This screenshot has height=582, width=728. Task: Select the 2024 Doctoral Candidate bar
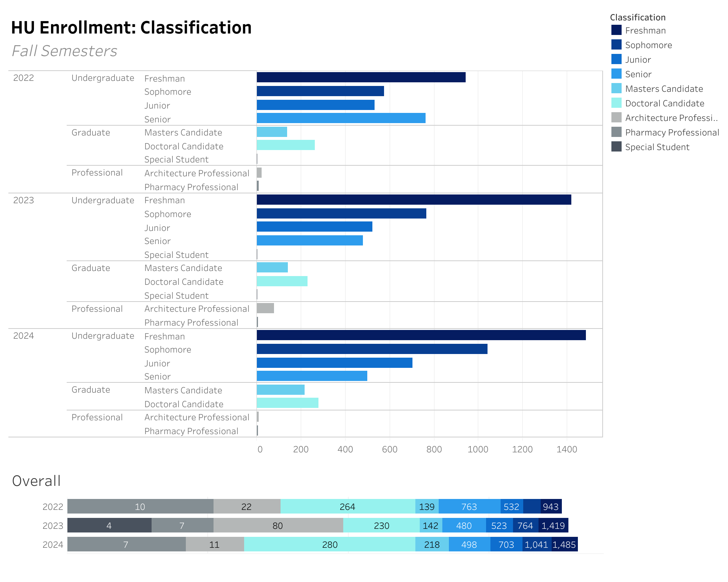287,403
